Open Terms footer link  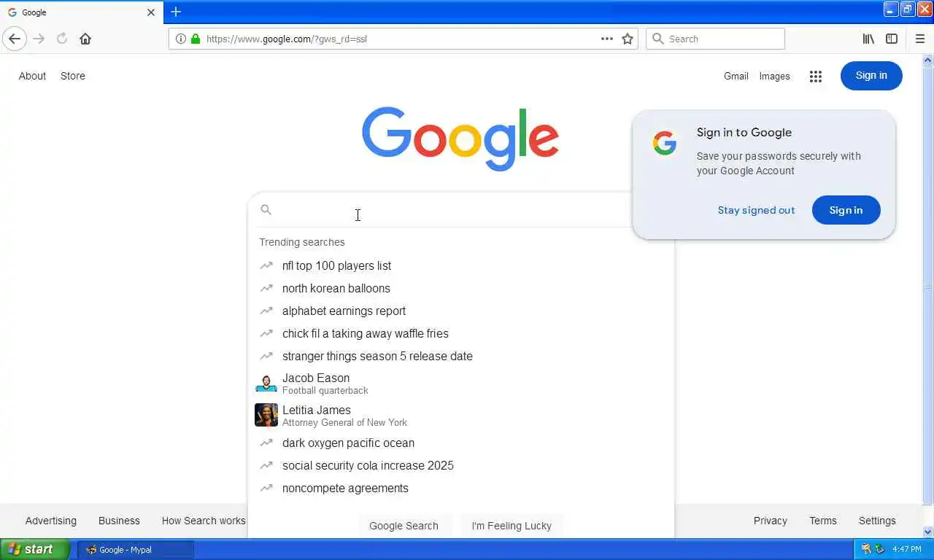[823, 521]
